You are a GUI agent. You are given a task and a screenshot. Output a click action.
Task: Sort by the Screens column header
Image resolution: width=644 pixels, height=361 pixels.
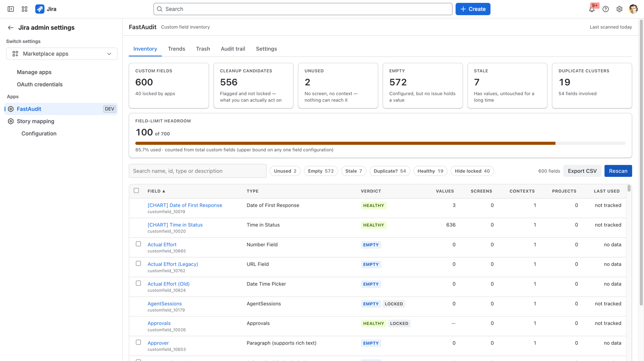[x=481, y=191]
